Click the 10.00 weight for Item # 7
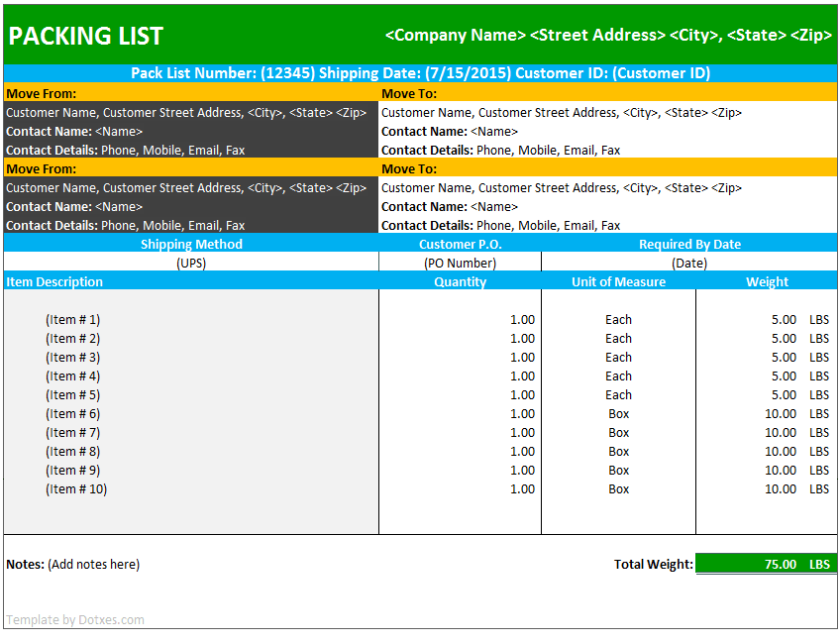Screen dimensions: 840x644 (x=781, y=432)
